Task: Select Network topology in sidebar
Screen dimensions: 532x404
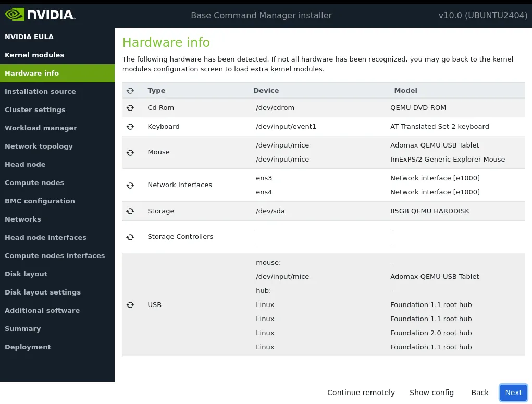Action: pyautogui.click(x=57, y=146)
